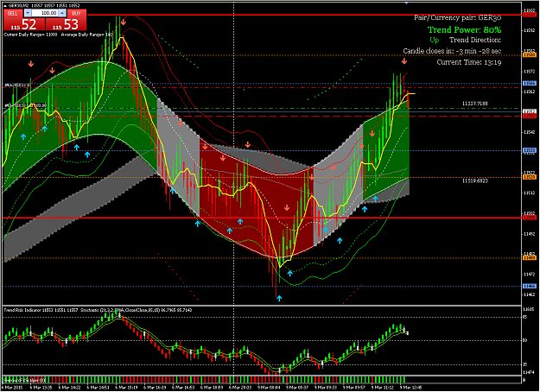Click the 11557.7188 level value text
This screenshot has height=392, width=540.
tap(475, 104)
